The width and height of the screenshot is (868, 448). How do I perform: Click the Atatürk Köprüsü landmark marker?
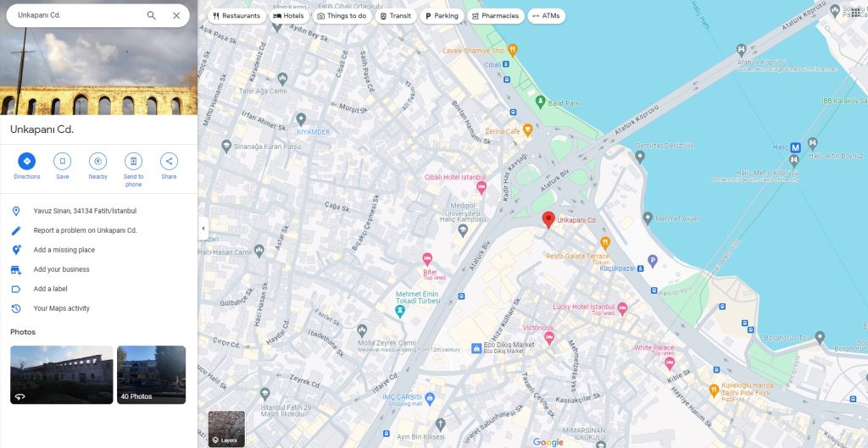(x=741, y=50)
